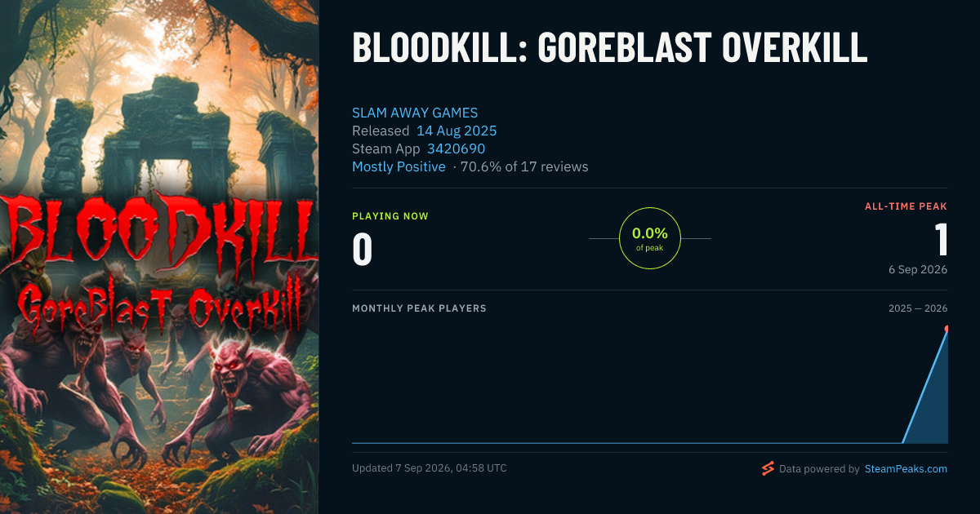Open Steam App ID 3420690
This screenshot has width=980, height=514.
point(456,148)
